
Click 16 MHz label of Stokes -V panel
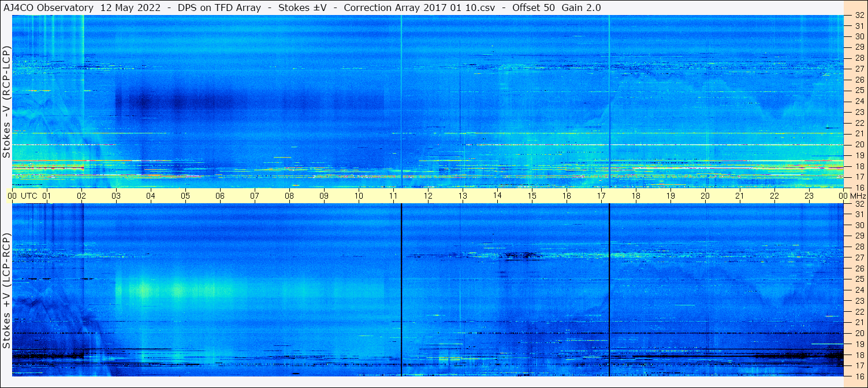point(859,187)
